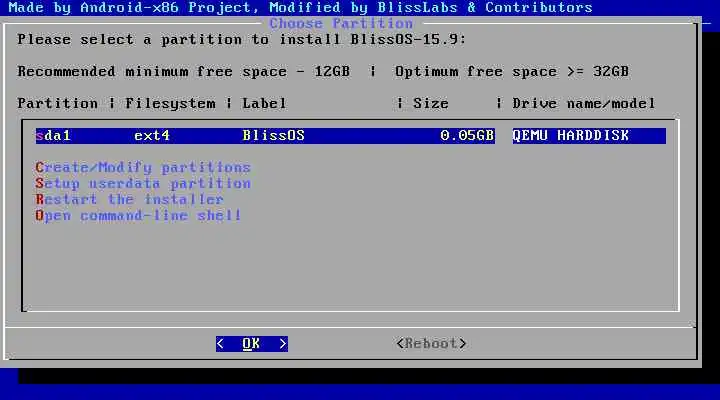
Task: Confirm with the OK button
Action: click(x=252, y=344)
